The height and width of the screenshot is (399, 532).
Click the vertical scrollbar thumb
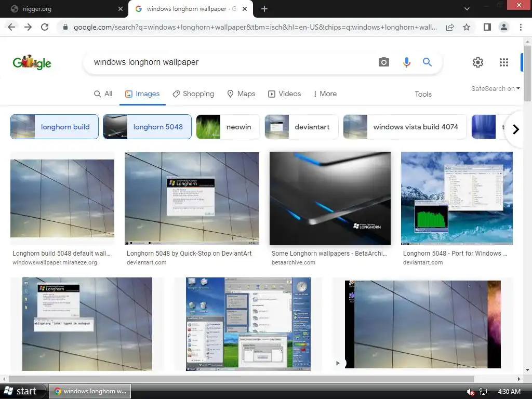[x=527, y=73]
